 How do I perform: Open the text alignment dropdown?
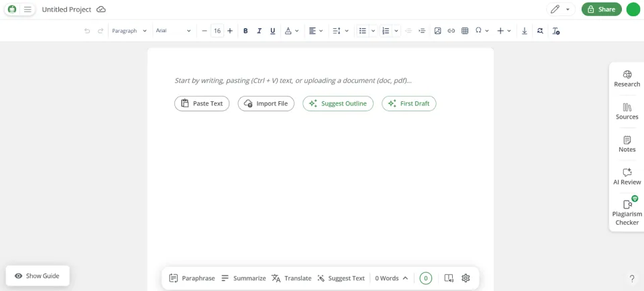(316, 31)
